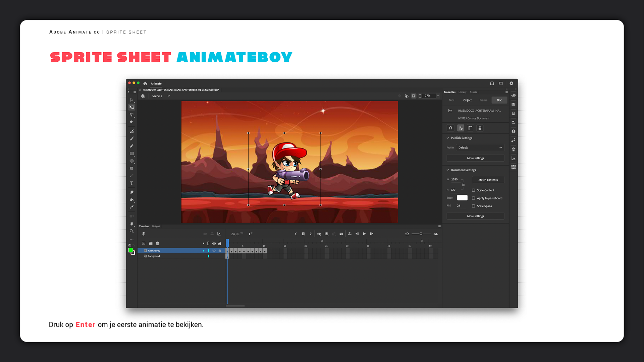Viewport: 644px width, 362px height.
Task: Toggle visibility of the Animateboy layer
Action: (x=214, y=251)
